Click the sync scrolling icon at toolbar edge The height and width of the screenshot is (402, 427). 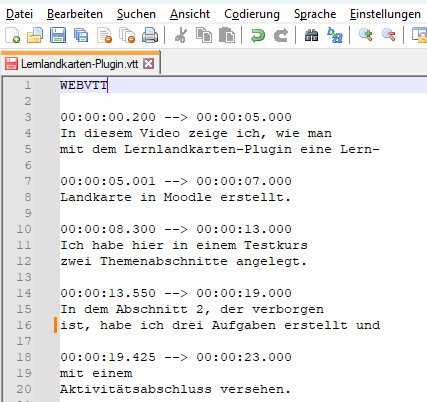click(x=420, y=35)
